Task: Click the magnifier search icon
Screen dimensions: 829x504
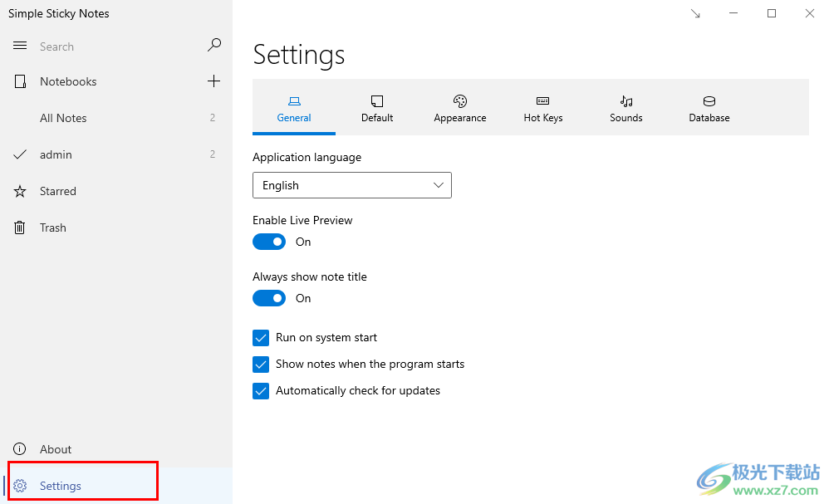Action: tap(213, 46)
